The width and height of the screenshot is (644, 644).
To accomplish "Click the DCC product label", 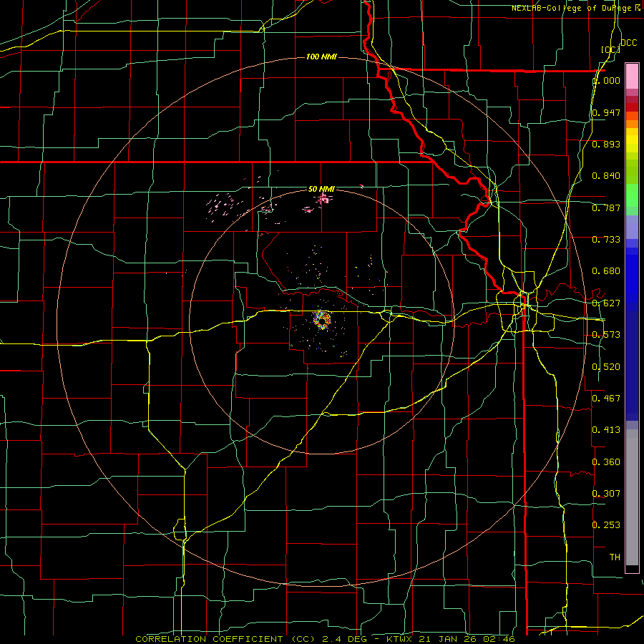I will [628, 43].
